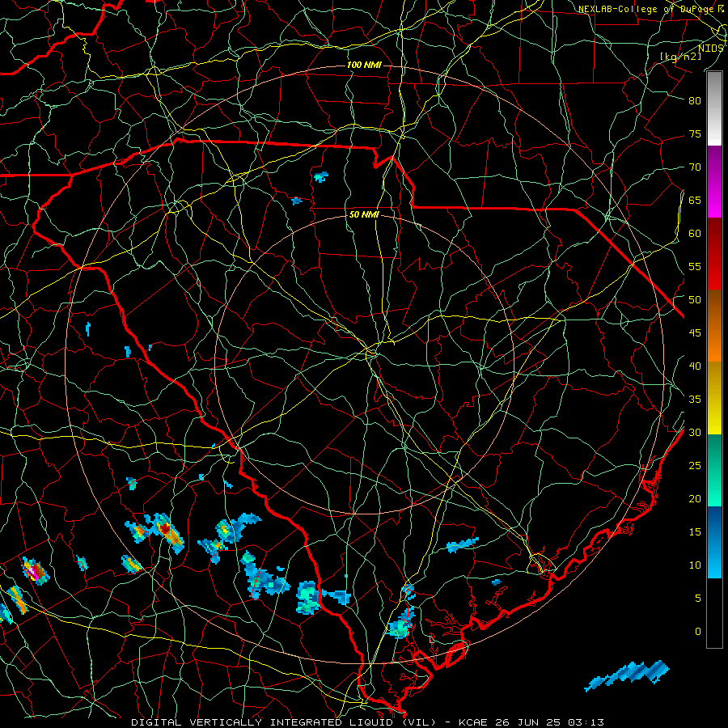Click the [kg/m2] units label
Viewport: 728px width, 728px height.
pyautogui.click(x=681, y=56)
